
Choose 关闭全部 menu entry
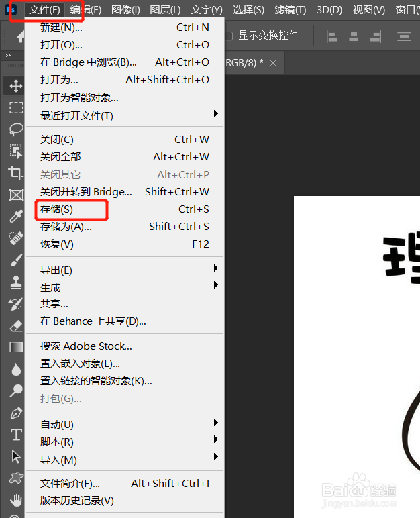click(125, 156)
